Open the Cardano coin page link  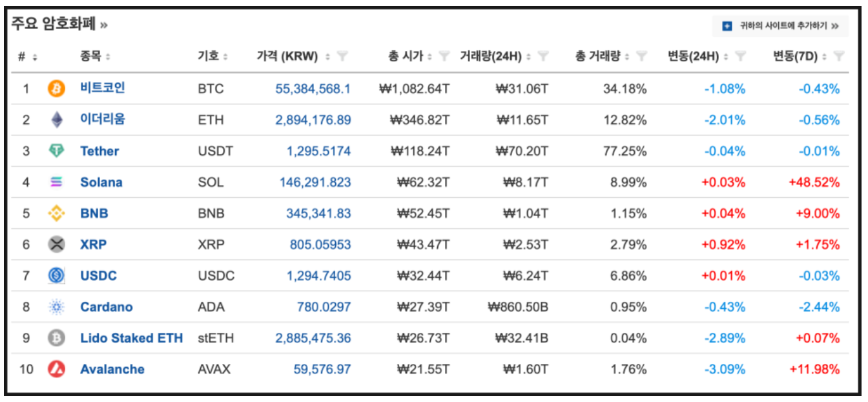107,307
